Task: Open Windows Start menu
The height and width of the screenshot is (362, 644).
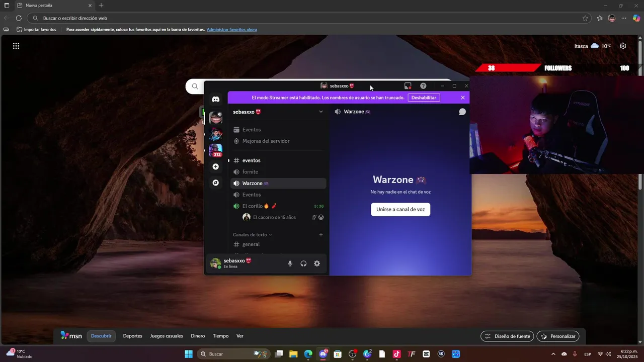Action: (189, 354)
